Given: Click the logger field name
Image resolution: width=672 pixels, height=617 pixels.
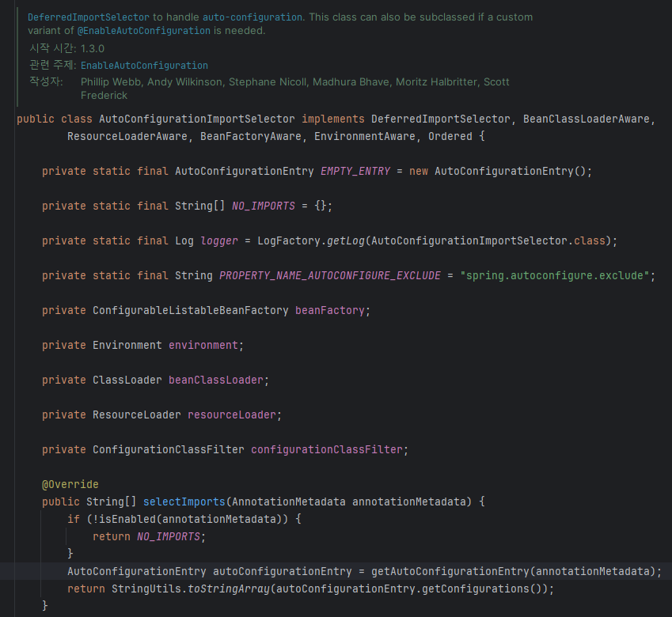Looking at the screenshot, I should pyautogui.click(x=219, y=241).
